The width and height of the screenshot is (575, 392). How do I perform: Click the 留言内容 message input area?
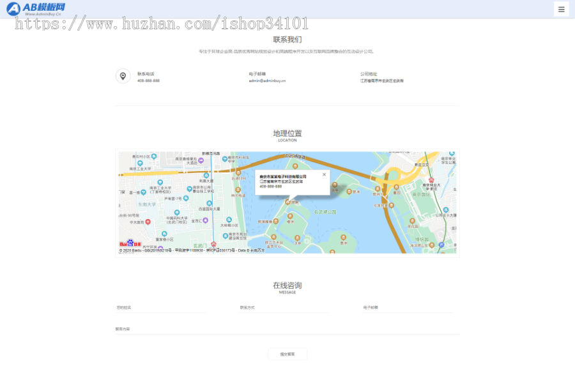coord(287,329)
